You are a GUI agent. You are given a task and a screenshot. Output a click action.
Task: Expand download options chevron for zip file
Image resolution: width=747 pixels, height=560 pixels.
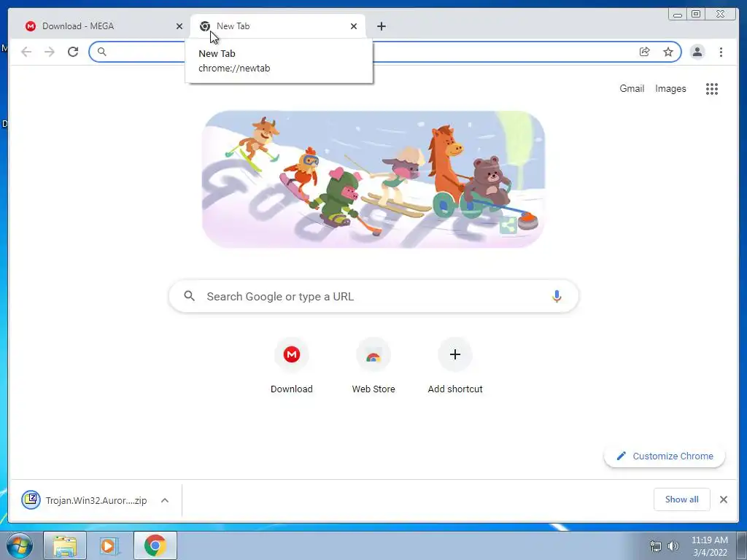tap(165, 500)
